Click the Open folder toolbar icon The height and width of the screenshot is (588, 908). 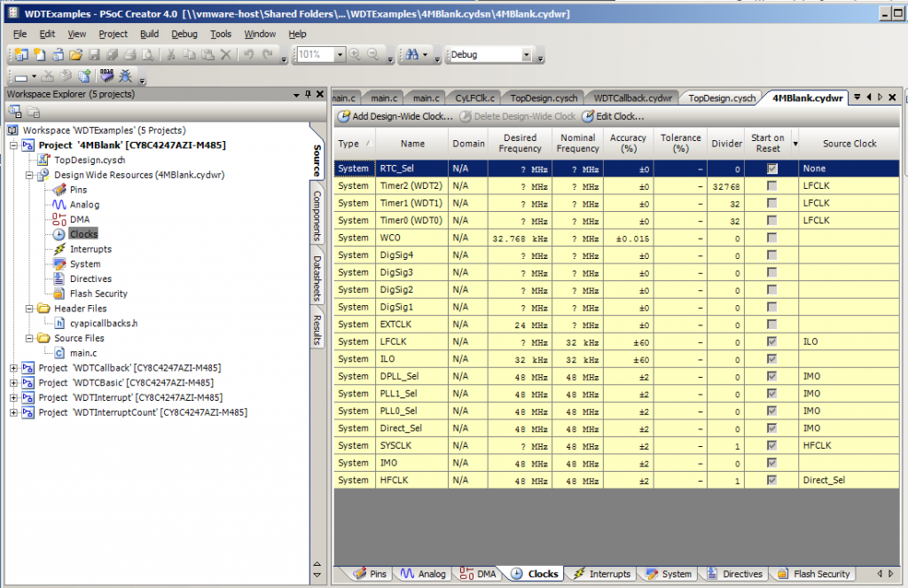click(76, 55)
